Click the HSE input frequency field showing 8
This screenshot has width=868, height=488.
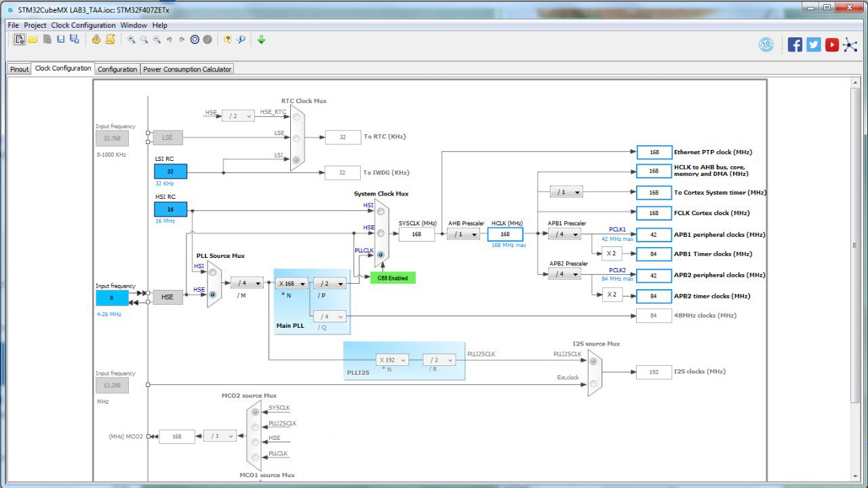point(112,297)
